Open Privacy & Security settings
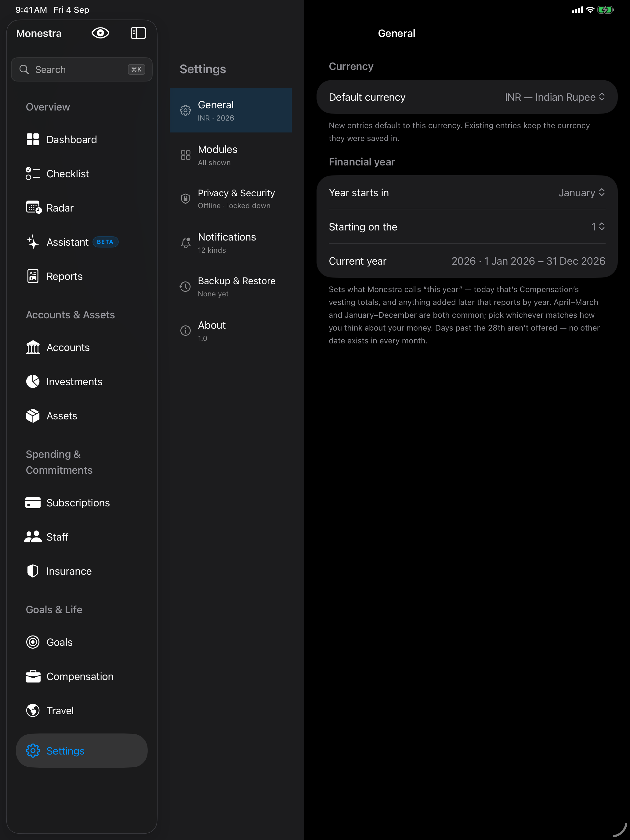This screenshot has height=840, width=630. 230,199
